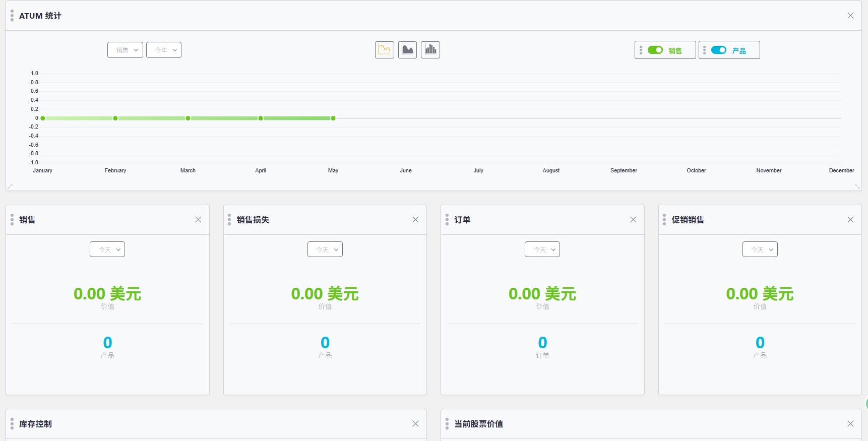Close the 销售 widget
This screenshot has height=441, width=868.
click(198, 220)
